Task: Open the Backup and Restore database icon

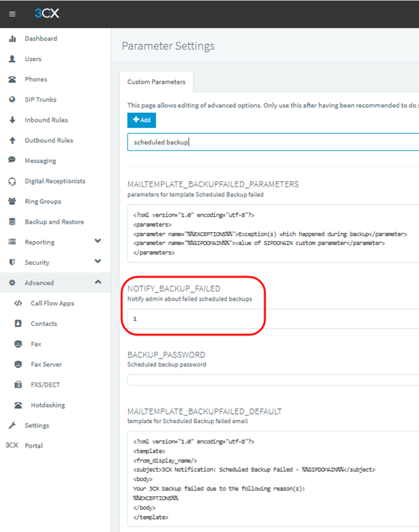Action: pyautogui.click(x=12, y=221)
